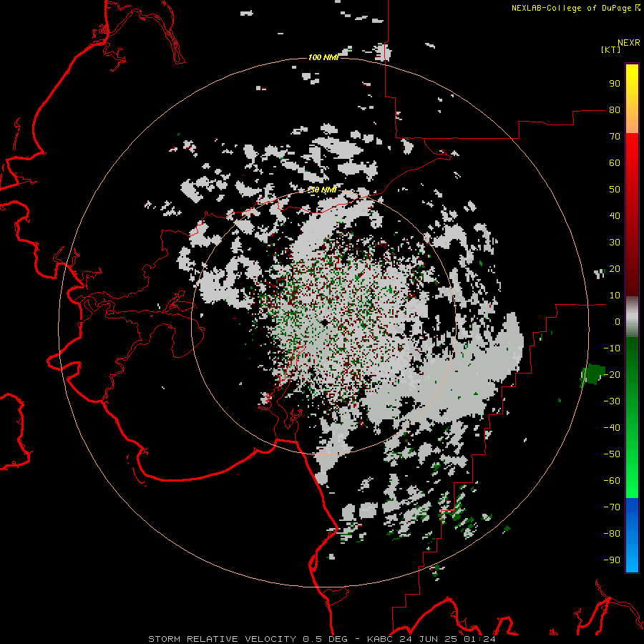Click the -90 value on velocity scale

[612, 560]
